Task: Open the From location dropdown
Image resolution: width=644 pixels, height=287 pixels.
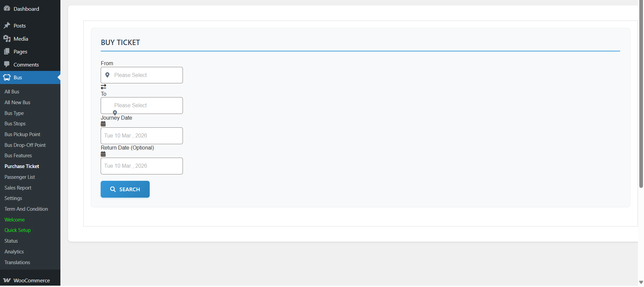Action: [142, 75]
